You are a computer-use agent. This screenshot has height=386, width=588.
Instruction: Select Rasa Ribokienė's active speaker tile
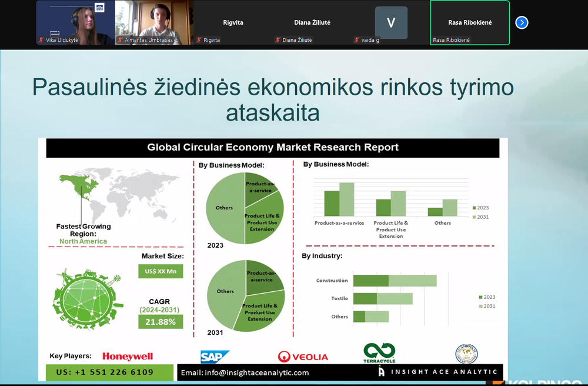click(470, 22)
